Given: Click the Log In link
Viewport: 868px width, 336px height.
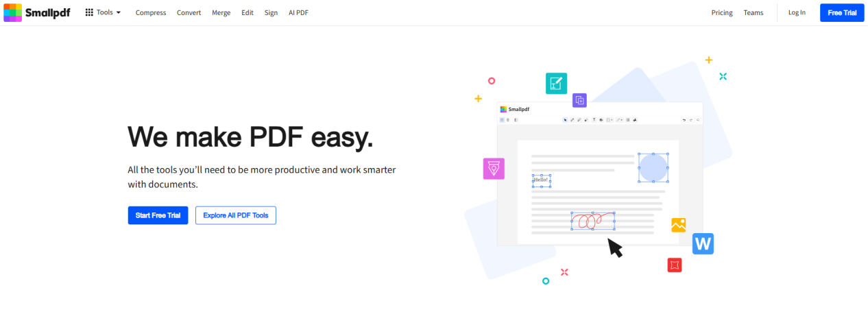Looking at the screenshot, I should (797, 12).
